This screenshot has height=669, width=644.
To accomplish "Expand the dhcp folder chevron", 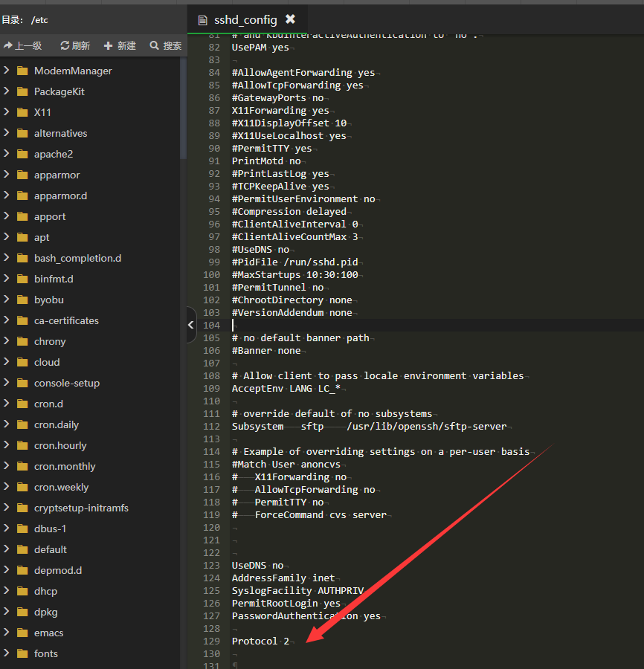I will coord(6,592).
